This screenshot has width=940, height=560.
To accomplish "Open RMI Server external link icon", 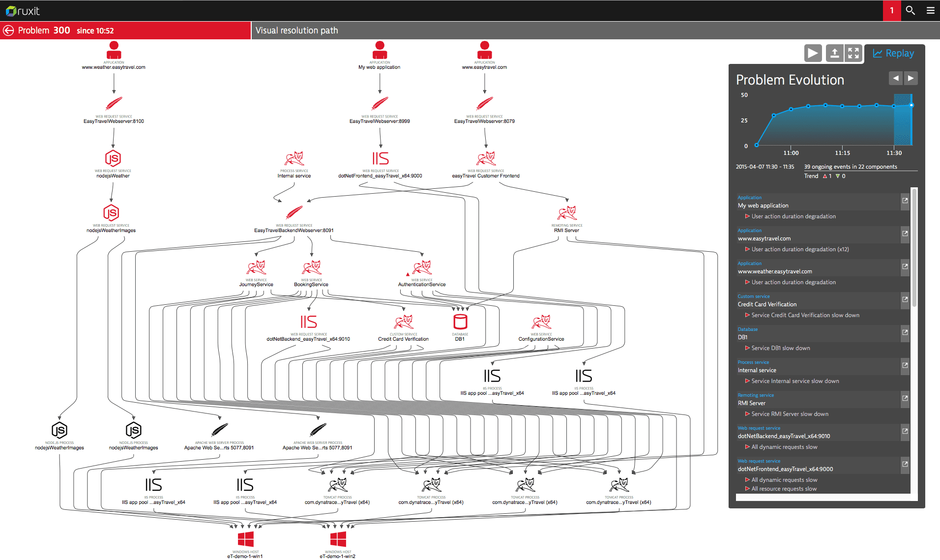I will click(x=905, y=398).
